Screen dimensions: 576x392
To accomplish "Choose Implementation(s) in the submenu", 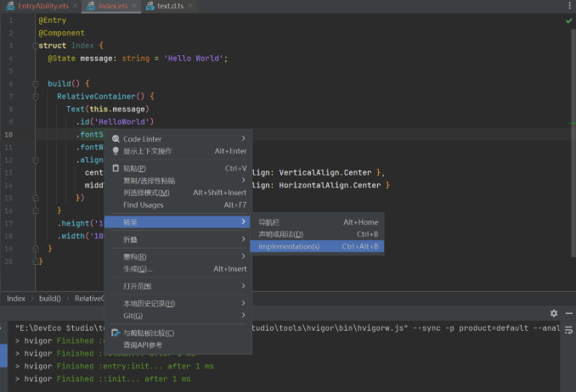I will [317, 246].
